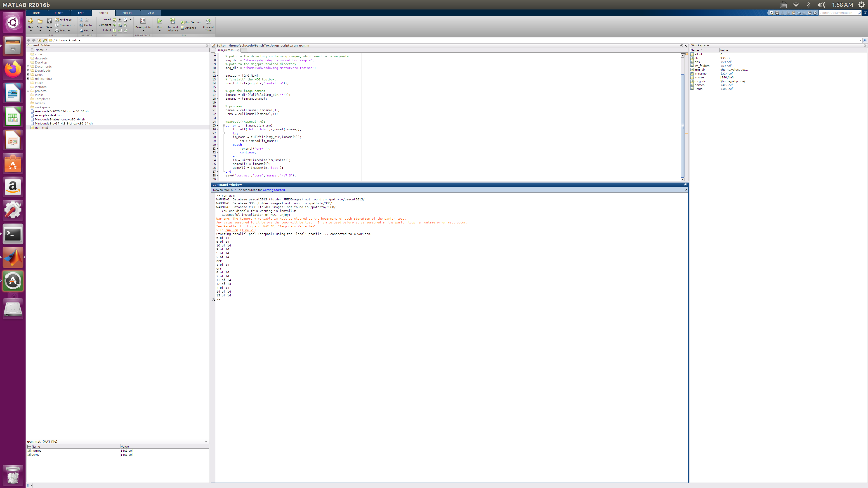
Task: Toggle the ucm.mat details panel chevron
Action: tap(206, 441)
